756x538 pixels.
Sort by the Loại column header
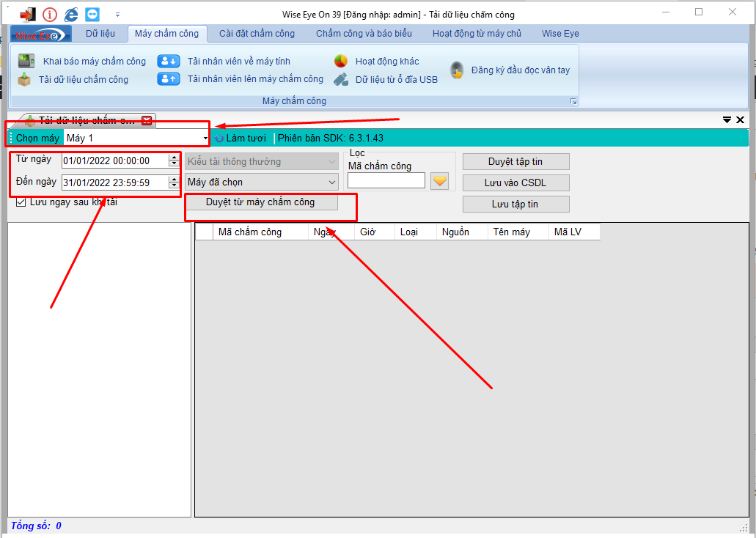pos(416,232)
